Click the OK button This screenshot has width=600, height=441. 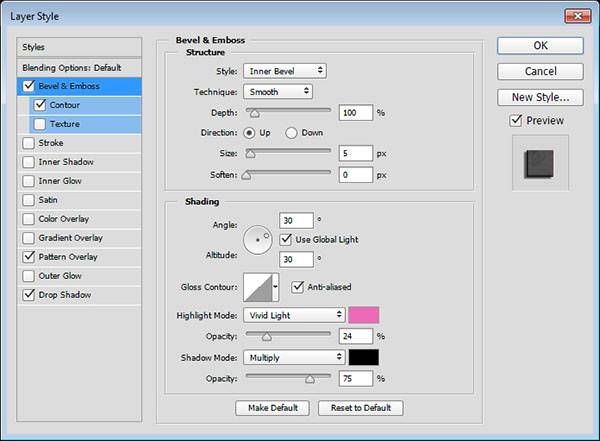[540, 45]
